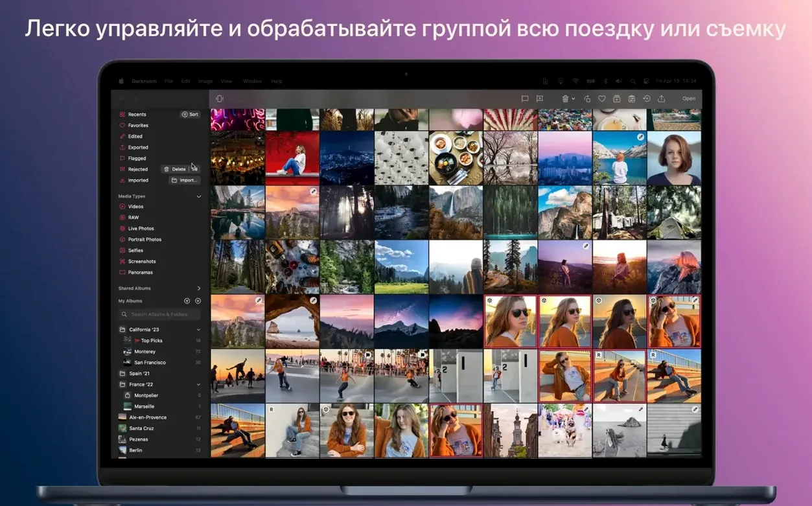
Task: Click Search Albums & Folders field
Action: pyautogui.click(x=159, y=314)
